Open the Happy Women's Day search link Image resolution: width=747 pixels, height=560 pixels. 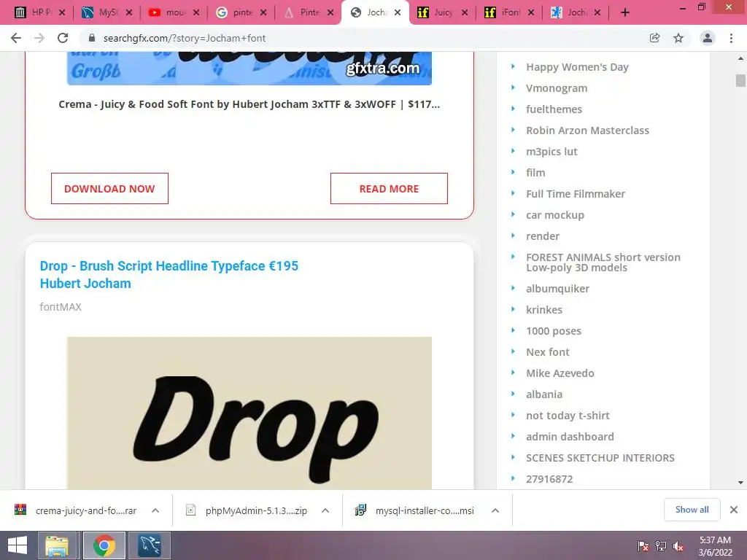(x=577, y=67)
